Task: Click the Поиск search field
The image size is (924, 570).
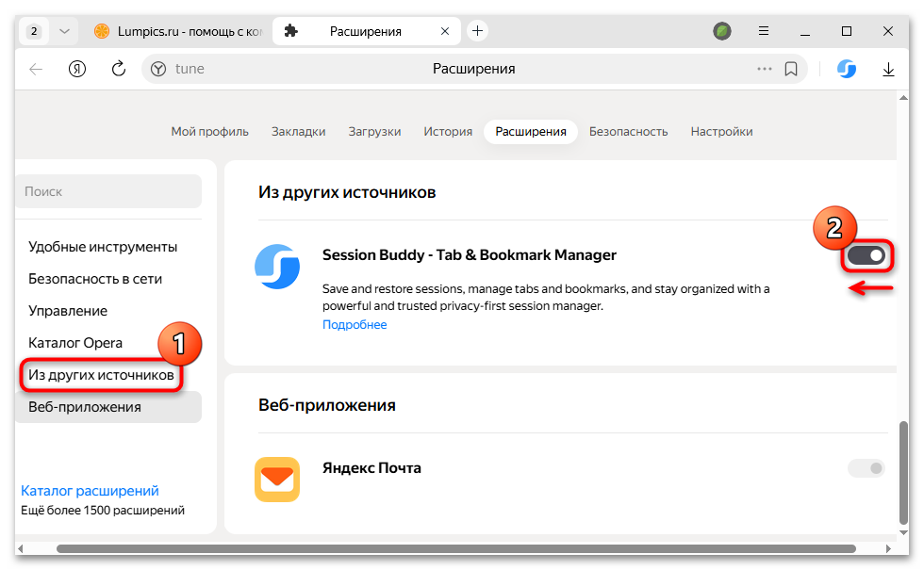Action: click(x=108, y=191)
